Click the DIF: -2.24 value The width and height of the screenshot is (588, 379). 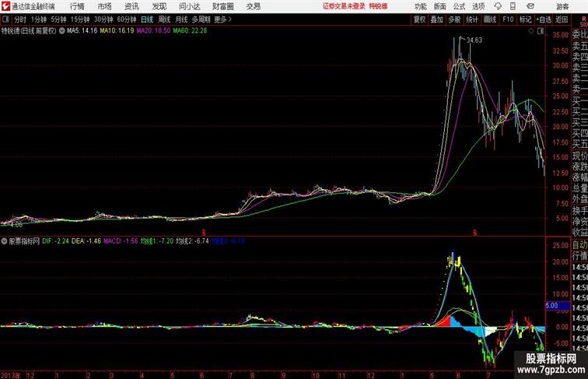tap(55, 241)
